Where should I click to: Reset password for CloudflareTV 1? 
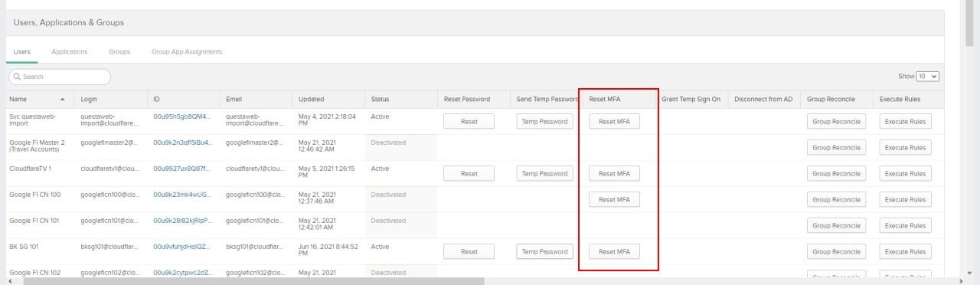pyautogui.click(x=469, y=174)
